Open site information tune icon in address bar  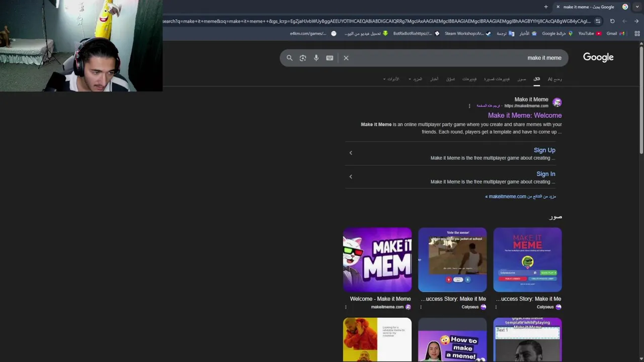click(x=598, y=21)
